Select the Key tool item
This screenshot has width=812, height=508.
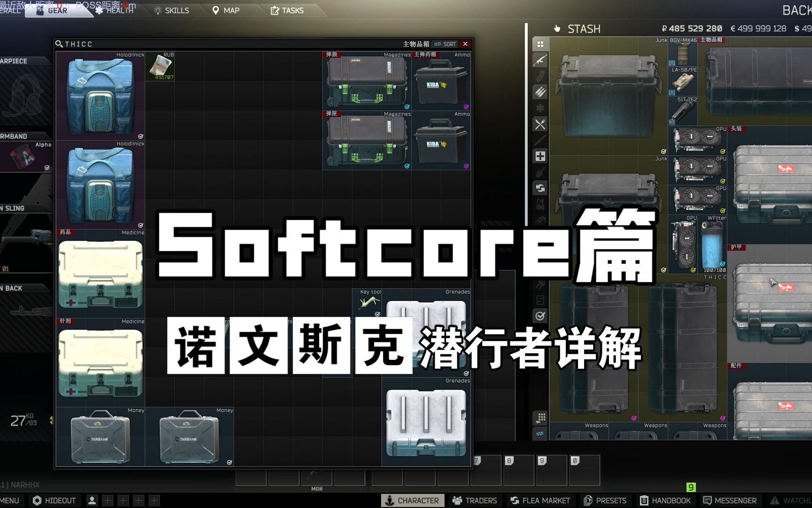pyautogui.click(x=367, y=303)
